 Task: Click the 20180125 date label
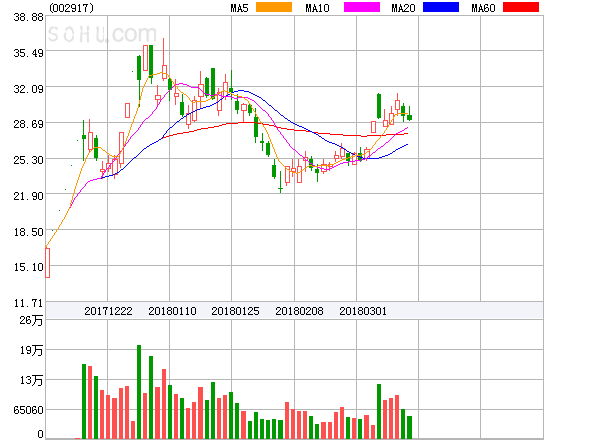pyautogui.click(x=235, y=311)
